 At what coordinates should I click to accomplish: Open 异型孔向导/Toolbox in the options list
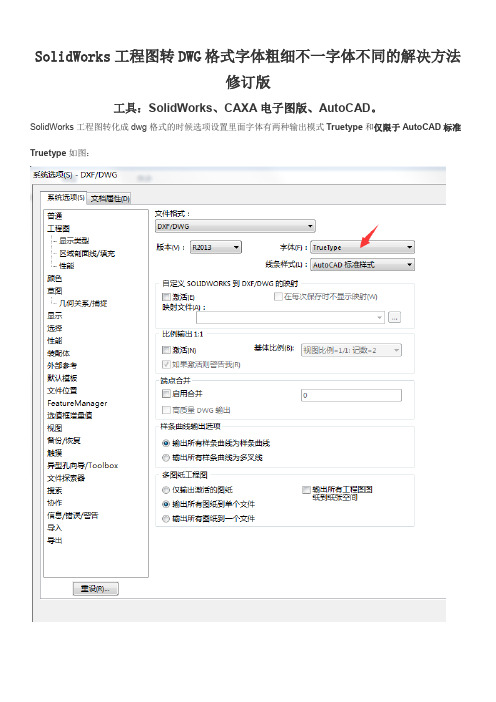83,466
